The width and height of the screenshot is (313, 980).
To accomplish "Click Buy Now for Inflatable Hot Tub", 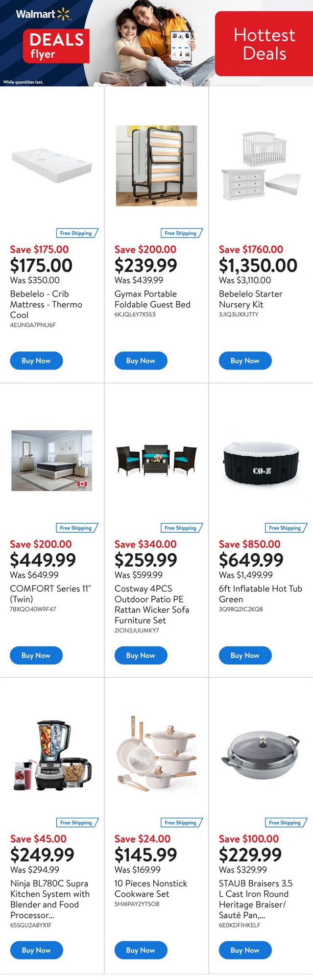I will (245, 655).
